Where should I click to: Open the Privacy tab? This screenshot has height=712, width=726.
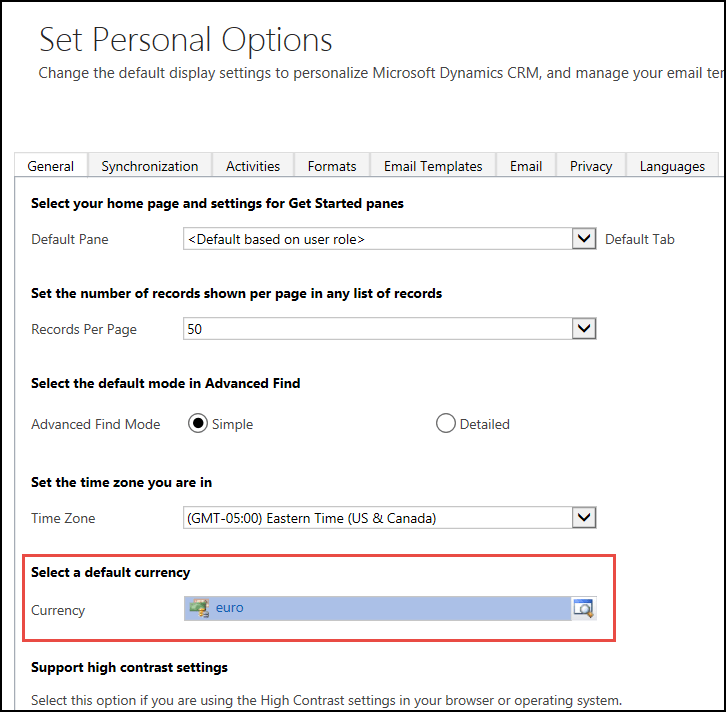pyautogui.click(x=591, y=166)
